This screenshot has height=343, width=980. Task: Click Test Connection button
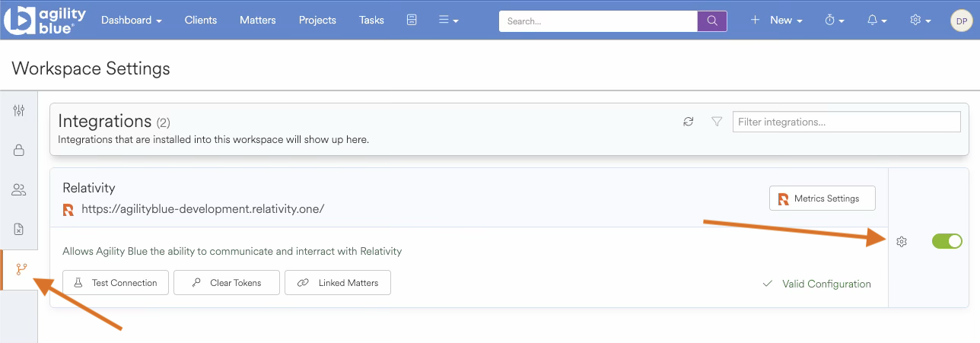click(x=116, y=283)
